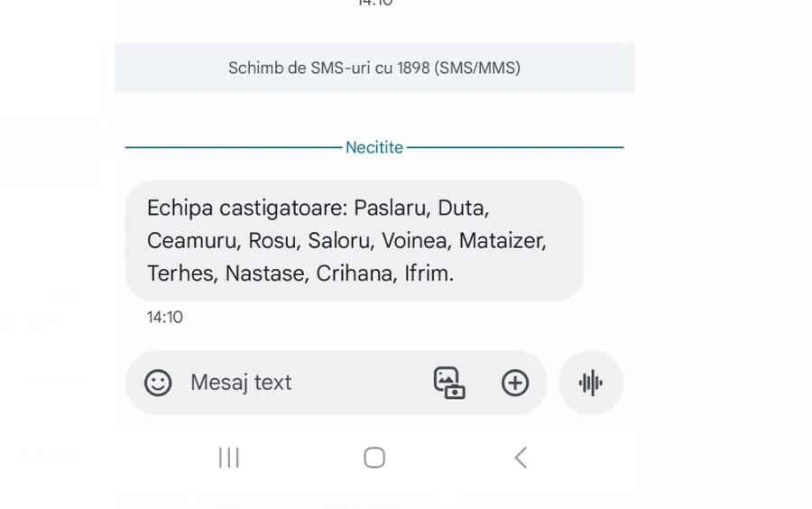Select the 'Echipa castigatoare' message bubble

(x=355, y=241)
